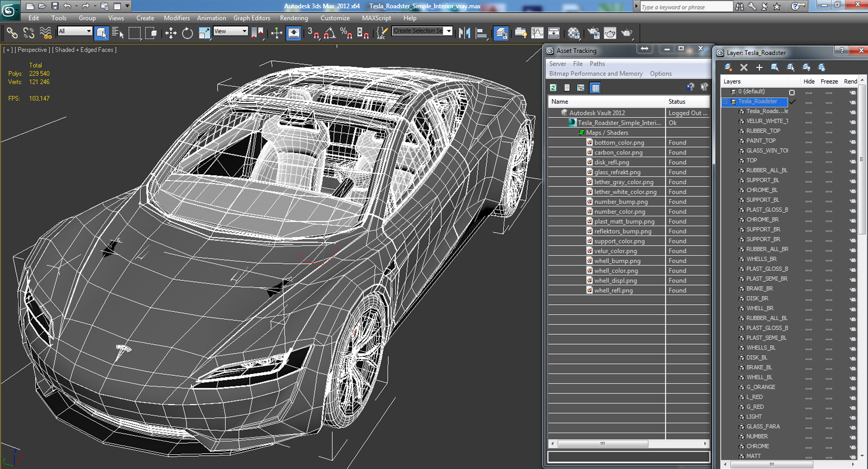Image resolution: width=868 pixels, height=469 pixels.
Task: Open the Rendering menu
Action: tap(294, 18)
